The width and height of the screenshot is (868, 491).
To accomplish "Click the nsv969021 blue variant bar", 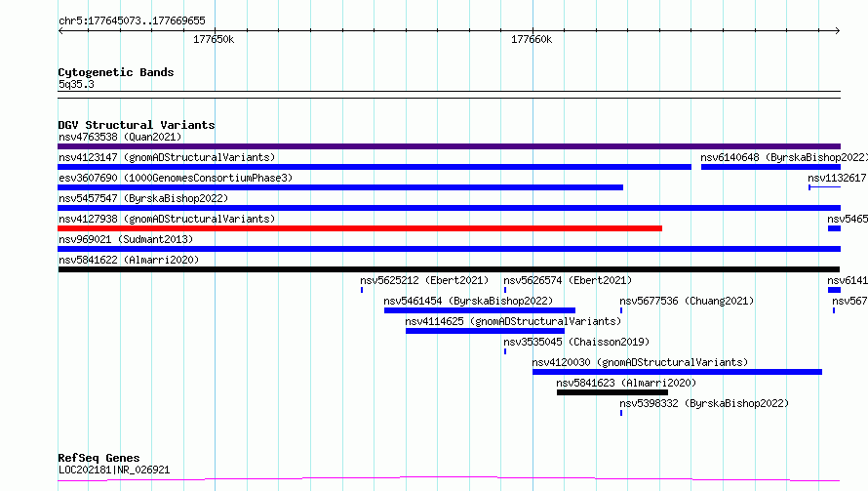I will (x=449, y=249).
